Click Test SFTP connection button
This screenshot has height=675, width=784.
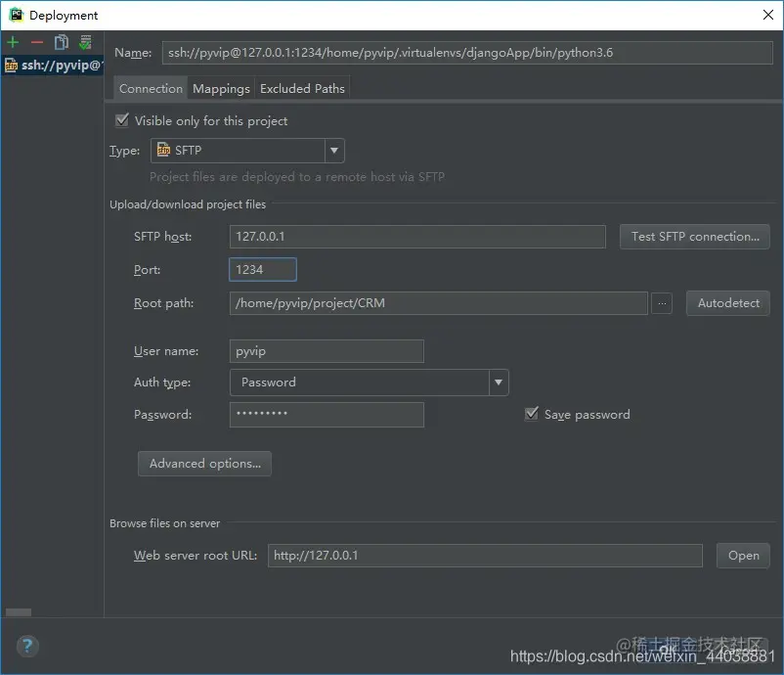[694, 237]
